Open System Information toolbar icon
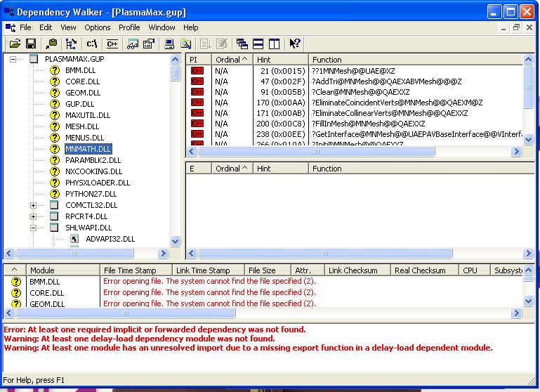Screen dimensions: 540x392 [x=169, y=44]
